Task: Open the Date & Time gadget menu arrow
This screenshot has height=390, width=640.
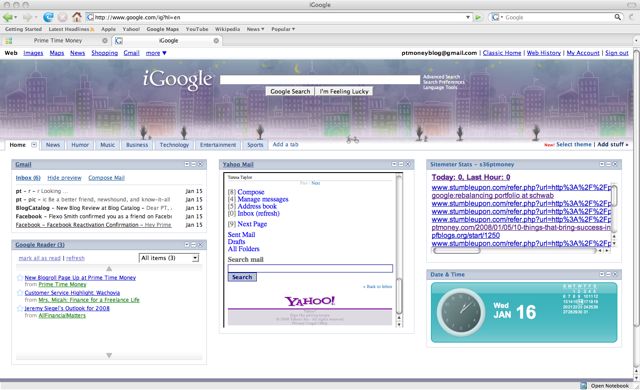Action: (602, 274)
